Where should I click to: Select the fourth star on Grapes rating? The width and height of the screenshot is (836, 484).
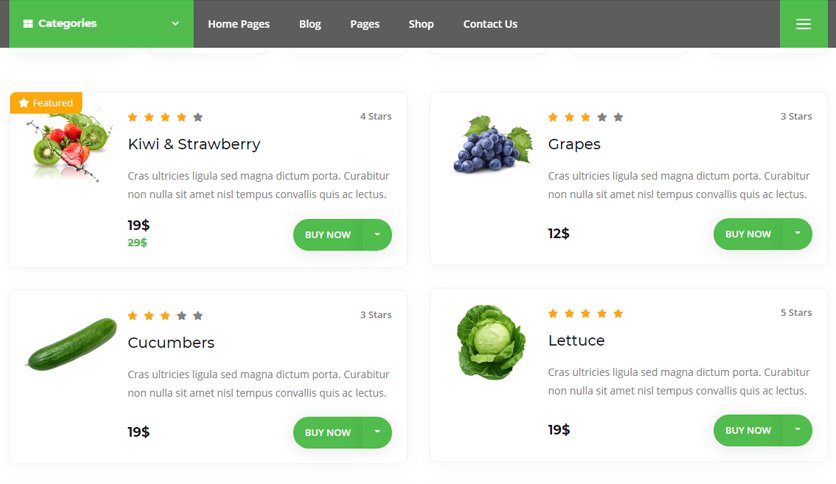(x=602, y=117)
